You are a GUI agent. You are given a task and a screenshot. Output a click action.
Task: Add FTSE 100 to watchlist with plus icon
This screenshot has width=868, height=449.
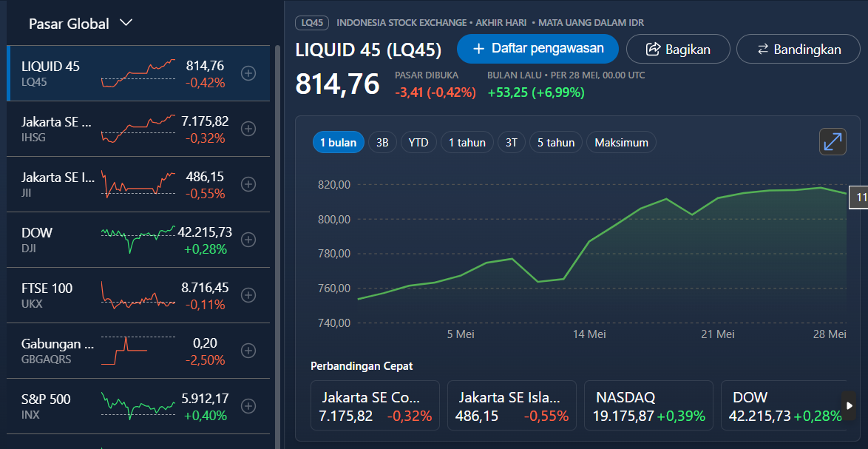pyautogui.click(x=248, y=295)
